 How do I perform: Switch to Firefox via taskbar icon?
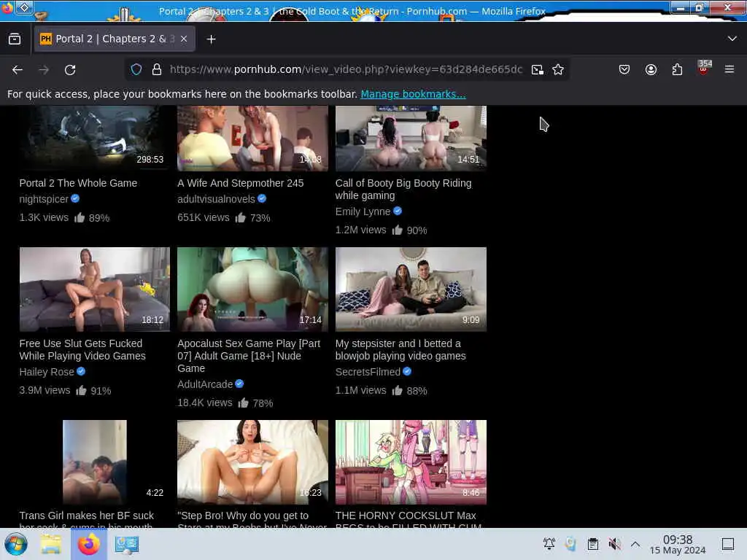[x=88, y=544]
